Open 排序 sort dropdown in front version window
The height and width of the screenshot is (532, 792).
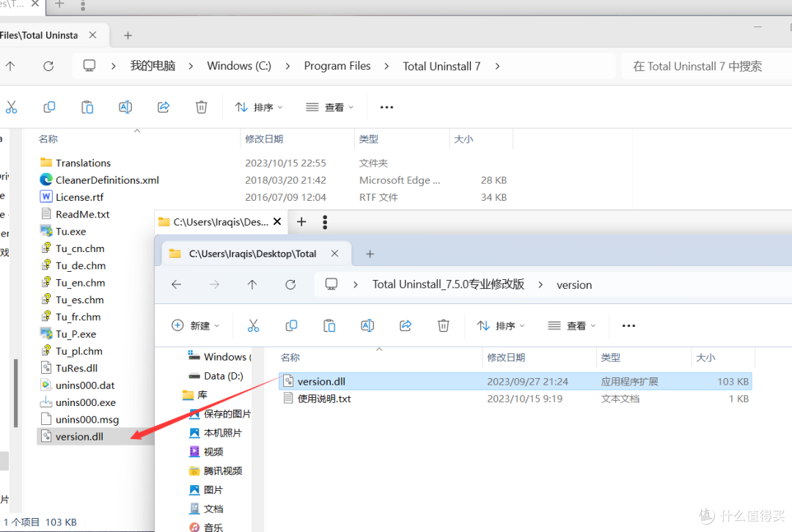(x=501, y=325)
